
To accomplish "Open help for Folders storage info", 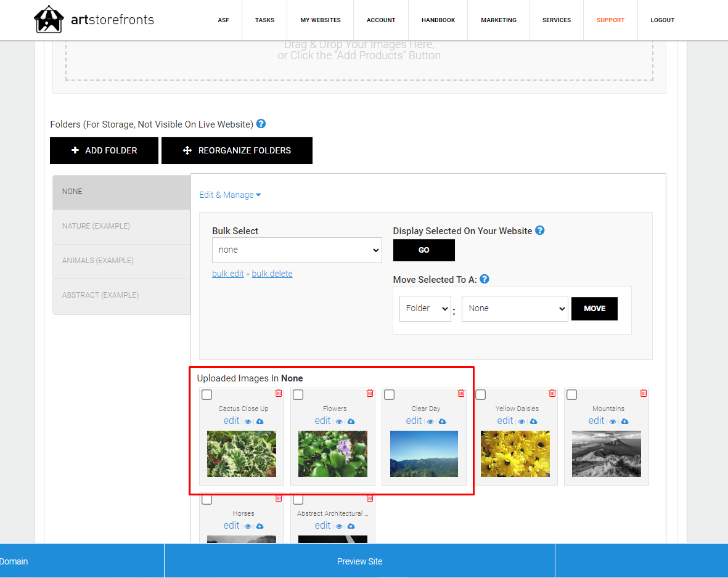I will tap(261, 124).
